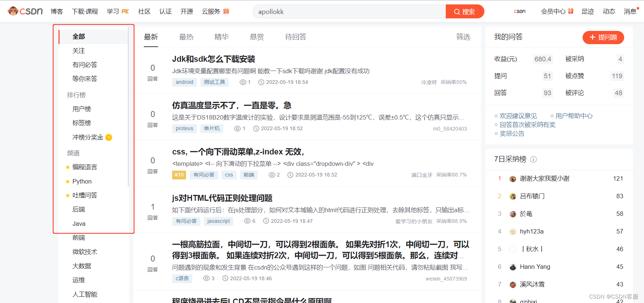644x303 pixels.
Task: Click the star icon beside 吐槽问答
Action: 68,195
